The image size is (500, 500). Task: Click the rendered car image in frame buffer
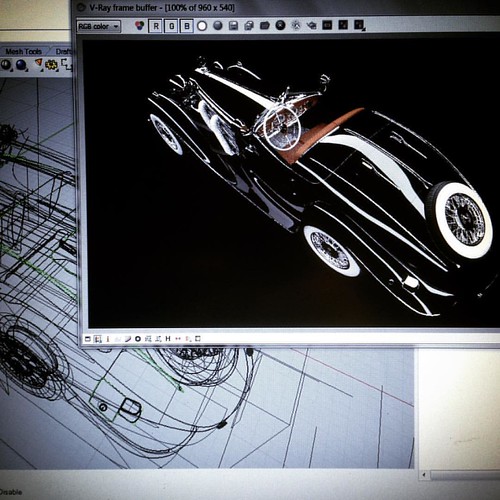coord(293,183)
